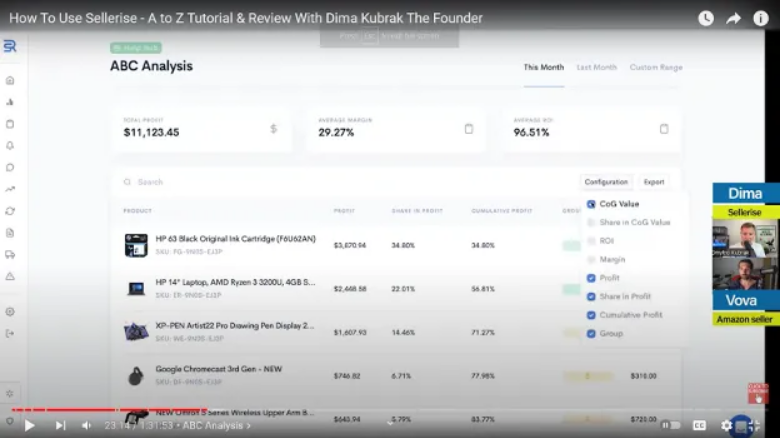This screenshot has width=780, height=438.
Task: Click the Profit column header
Action: click(x=344, y=211)
